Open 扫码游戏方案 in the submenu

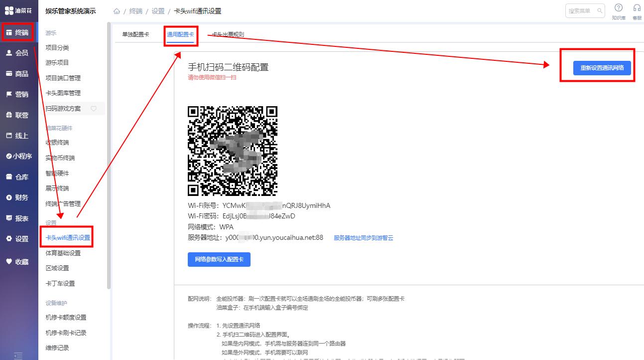pyautogui.click(x=63, y=108)
